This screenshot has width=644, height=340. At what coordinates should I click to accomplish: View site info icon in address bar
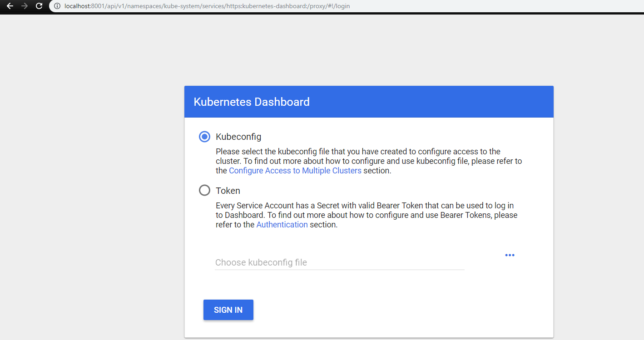tap(57, 6)
